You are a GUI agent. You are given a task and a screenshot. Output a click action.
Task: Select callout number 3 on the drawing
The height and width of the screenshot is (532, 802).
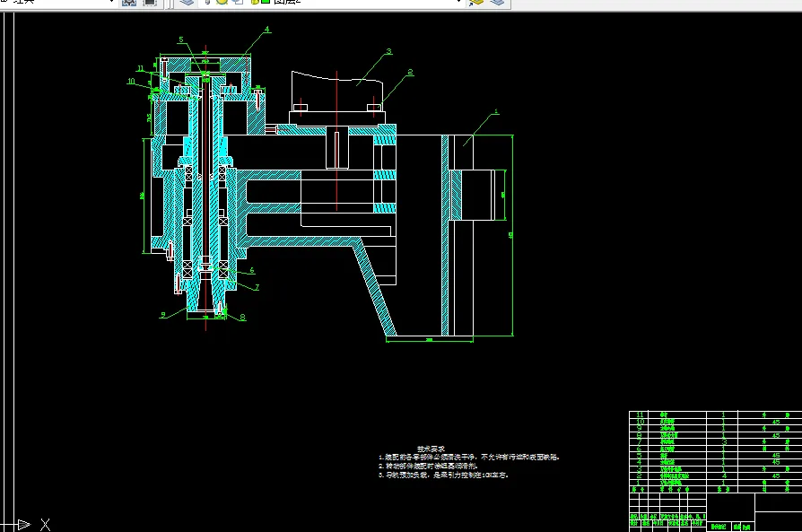coord(388,51)
